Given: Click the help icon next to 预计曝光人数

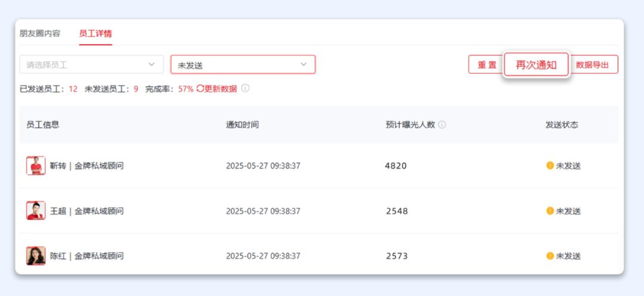Looking at the screenshot, I should click(442, 125).
